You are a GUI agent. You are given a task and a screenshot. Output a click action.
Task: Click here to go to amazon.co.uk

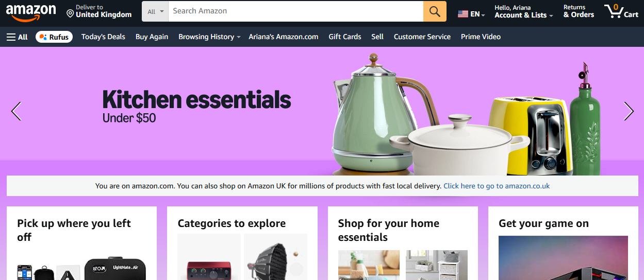(497, 186)
